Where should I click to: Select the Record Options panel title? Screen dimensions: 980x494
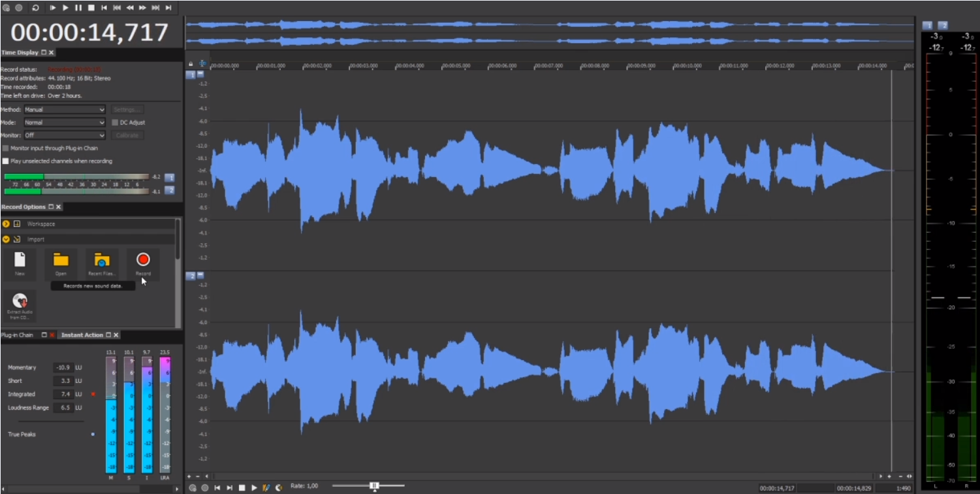[x=24, y=207]
